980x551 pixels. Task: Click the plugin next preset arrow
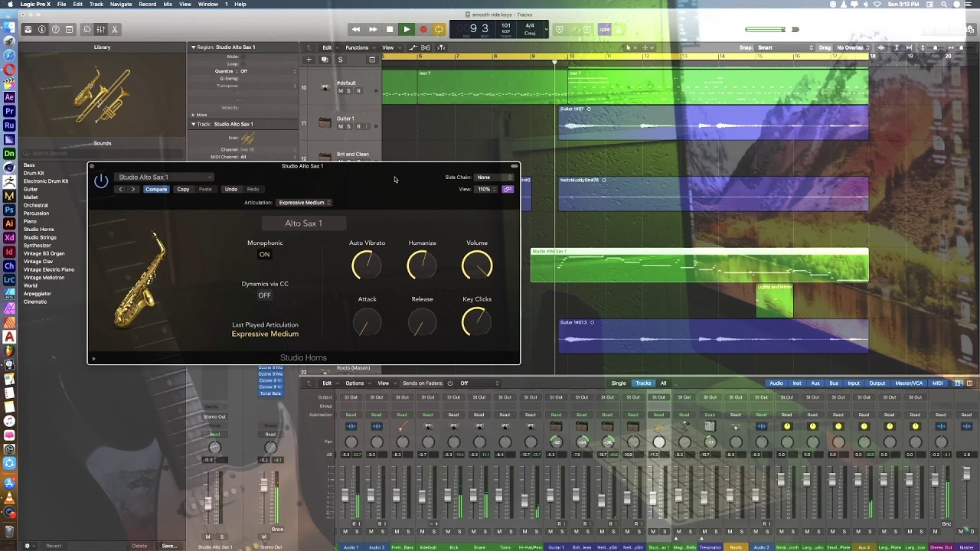pos(132,189)
